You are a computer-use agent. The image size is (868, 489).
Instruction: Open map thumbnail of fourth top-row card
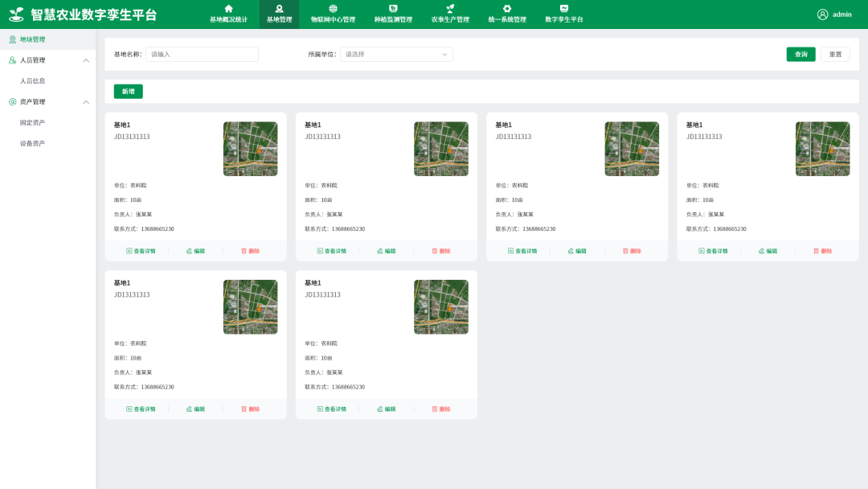click(823, 149)
